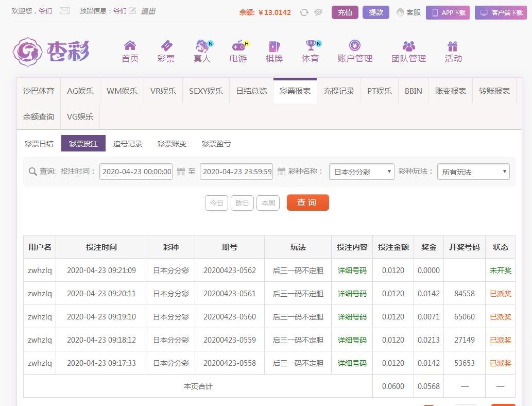Viewport: 532px width, 406px height.
Task: Open the 彩票 lottery ticket icon
Action: click(x=166, y=46)
